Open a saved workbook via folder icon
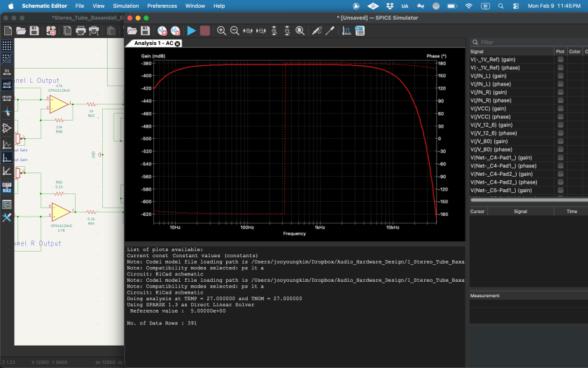Screen dimensions: 588x368 132,31
